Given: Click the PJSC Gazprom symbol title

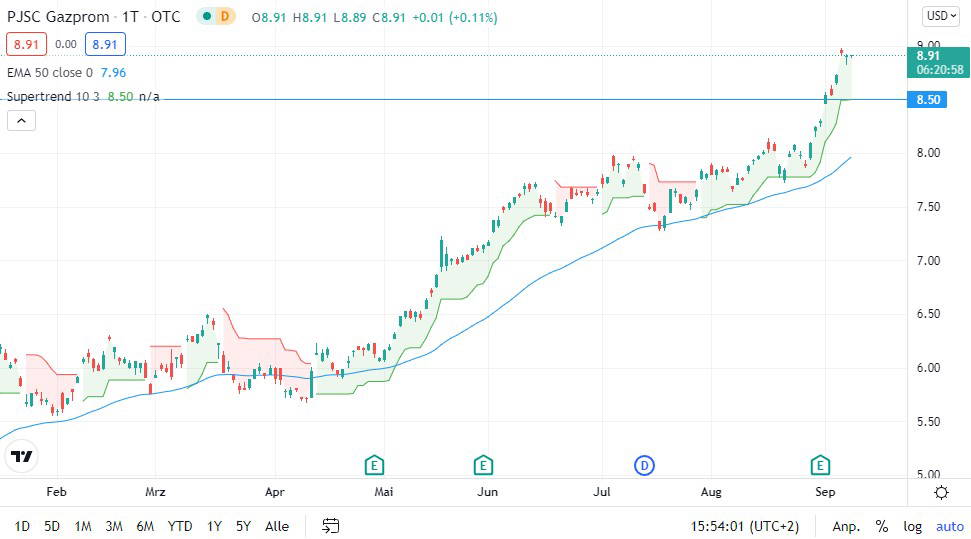Looking at the screenshot, I should coord(58,17).
